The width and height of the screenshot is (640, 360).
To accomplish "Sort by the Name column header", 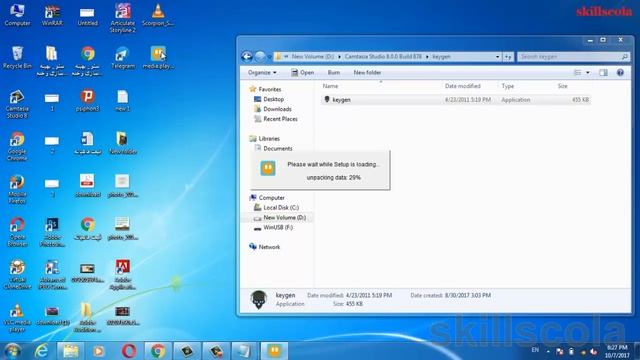I will pyautogui.click(x=330, y=86).
